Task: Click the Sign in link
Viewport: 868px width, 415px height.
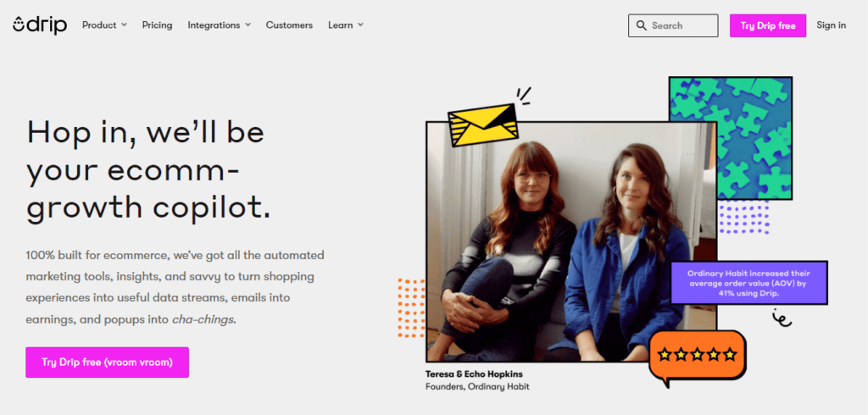Action: click(831, 25)
